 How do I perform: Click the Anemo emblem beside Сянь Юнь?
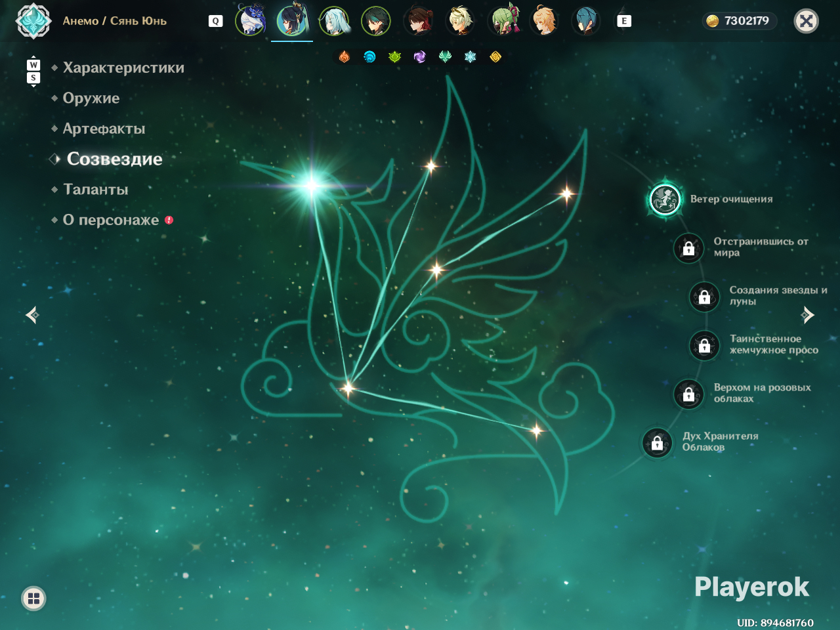33,21
